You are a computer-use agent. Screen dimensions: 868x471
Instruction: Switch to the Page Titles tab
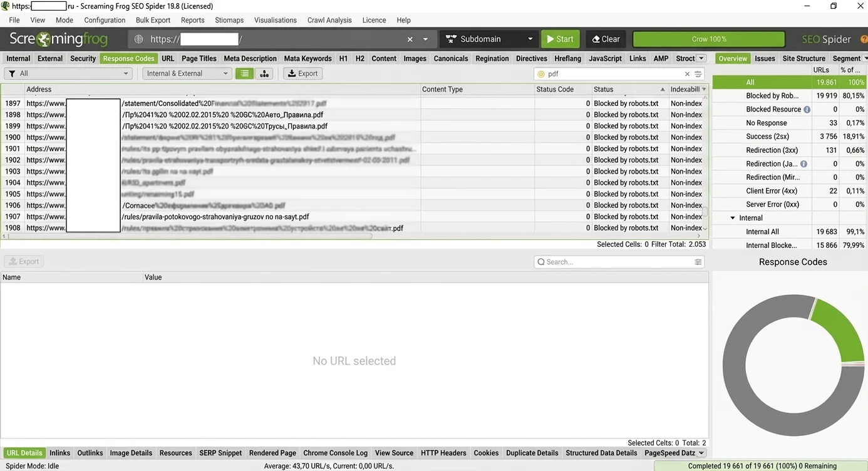pos(199,58)
